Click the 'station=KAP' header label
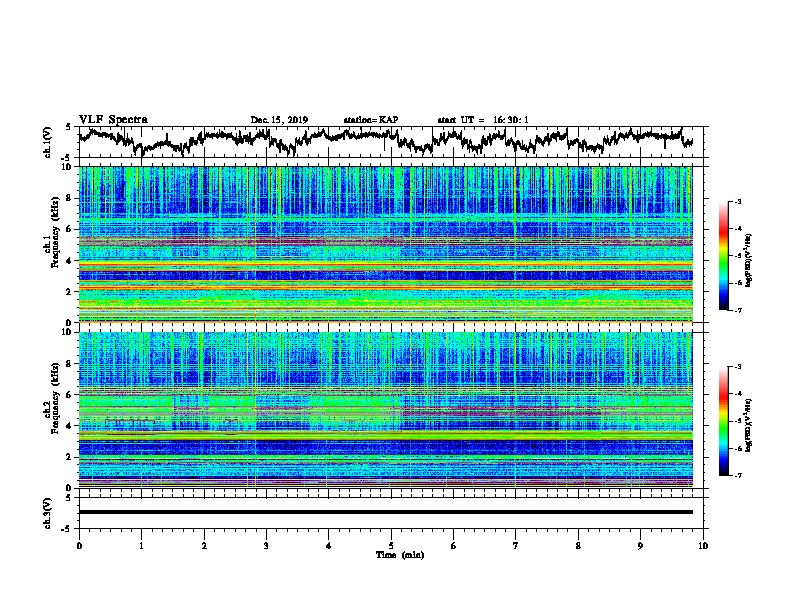 coord(371,120)
